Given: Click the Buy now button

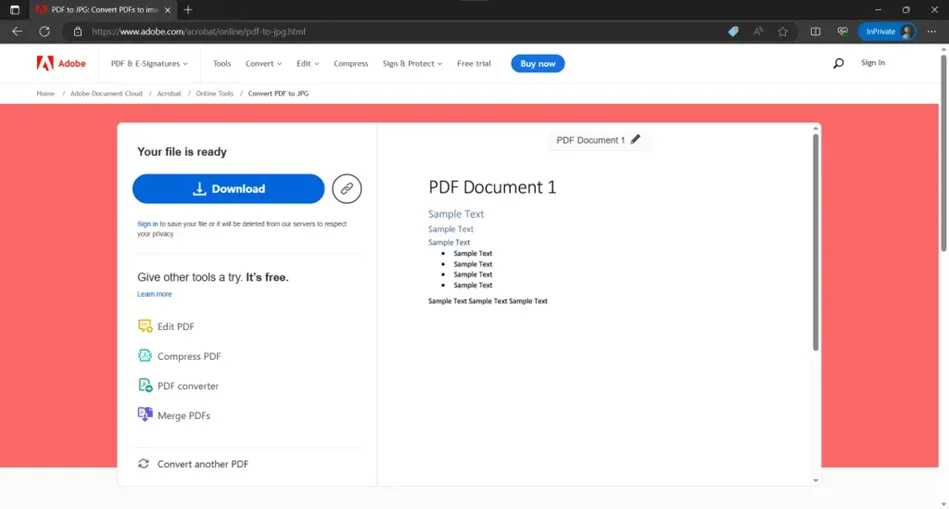Looking at the screenshot, I should tap(537, 64).
